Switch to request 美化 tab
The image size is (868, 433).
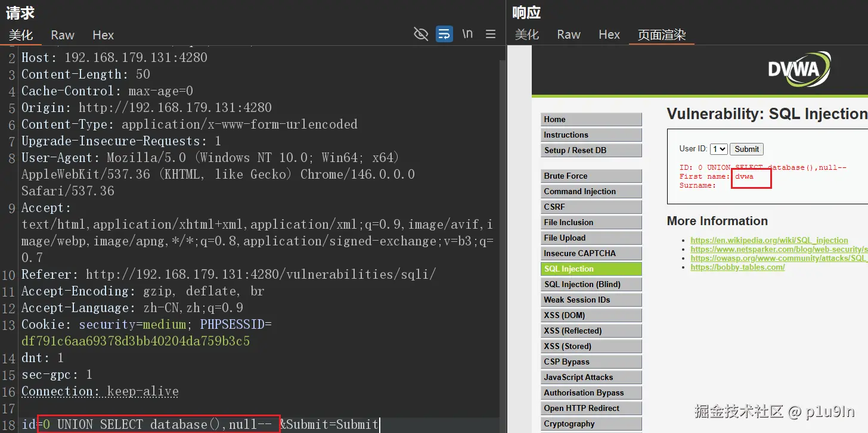21,35
